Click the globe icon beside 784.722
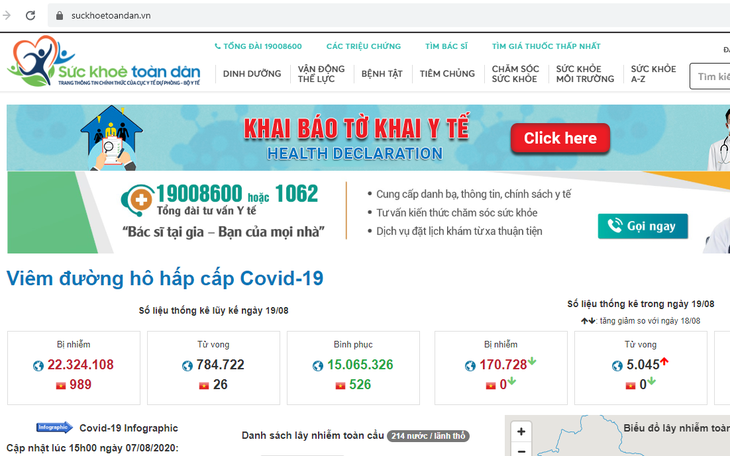The image size is (730, 456). 187,366
